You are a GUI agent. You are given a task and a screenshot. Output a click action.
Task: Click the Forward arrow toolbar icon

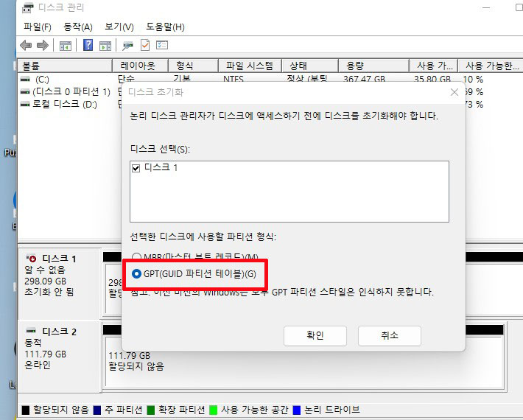43,45
